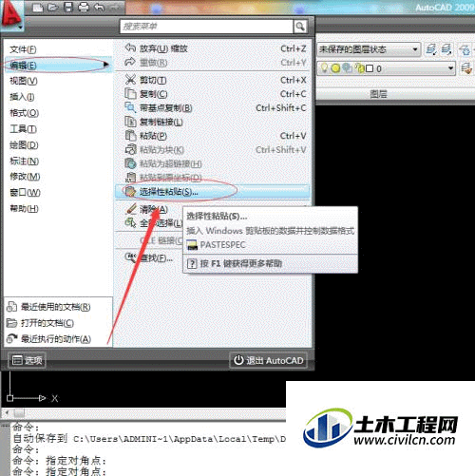This screenshot has height=476, width=475.
Task: Click the white layer color swatch
Action: [370, 68]
